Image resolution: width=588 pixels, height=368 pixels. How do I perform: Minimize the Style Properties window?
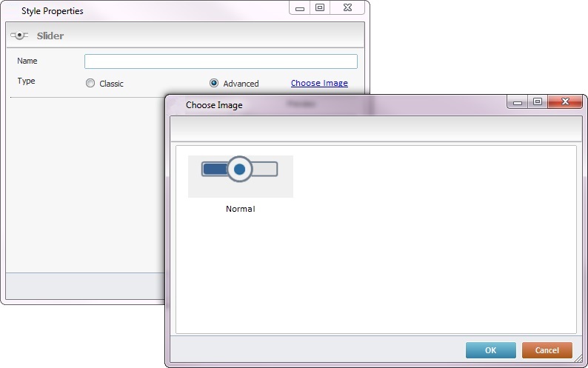(x=300, y=8)
